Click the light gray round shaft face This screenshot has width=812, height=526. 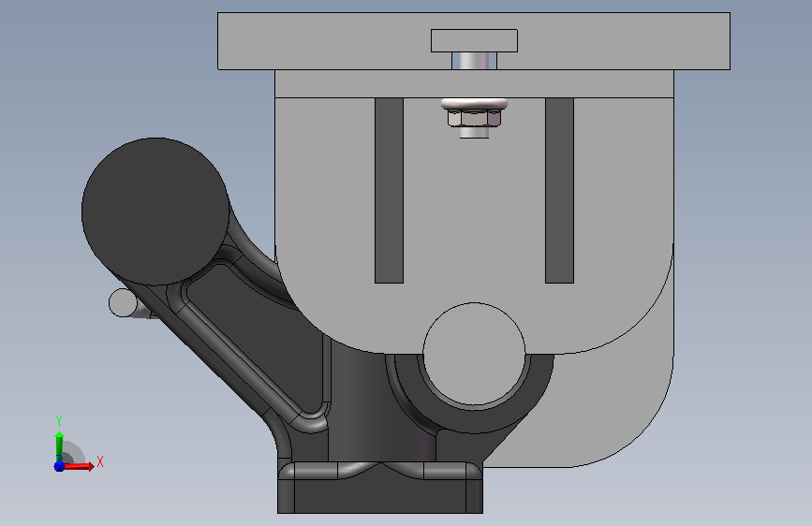pos(474,354)
